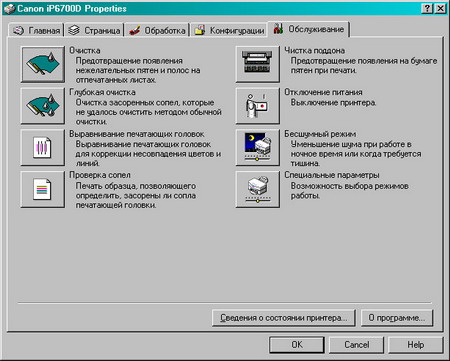
Task: Open the Обработка tab
Action: [157, 30]
